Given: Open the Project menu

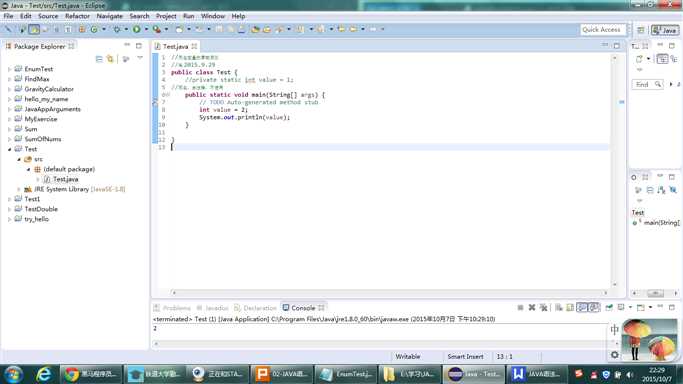Looking at the screenshot, I should [x=166, y=16].
